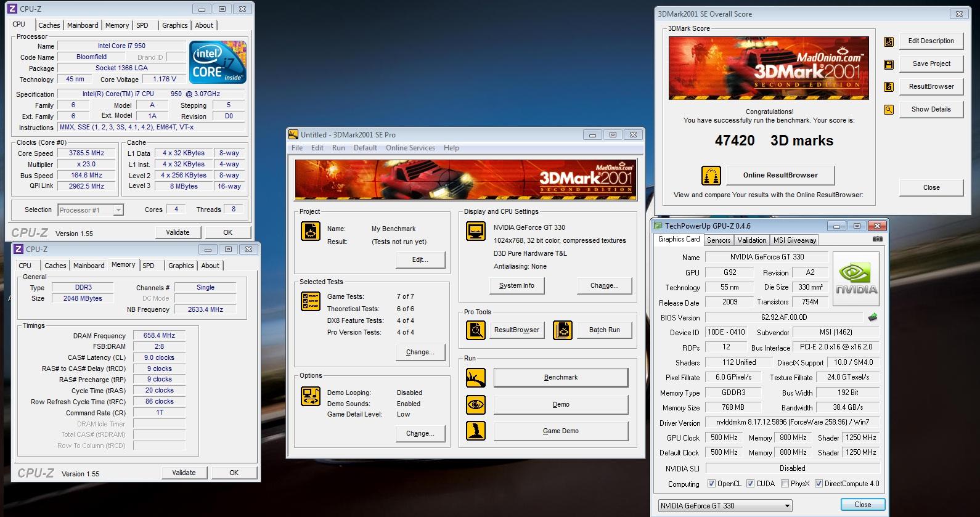Image resolution: width=980 pixels, height=517 pixels.
Task: Toggle the DirectCompute 4.0 checkbox
Action: coord(819,484)
